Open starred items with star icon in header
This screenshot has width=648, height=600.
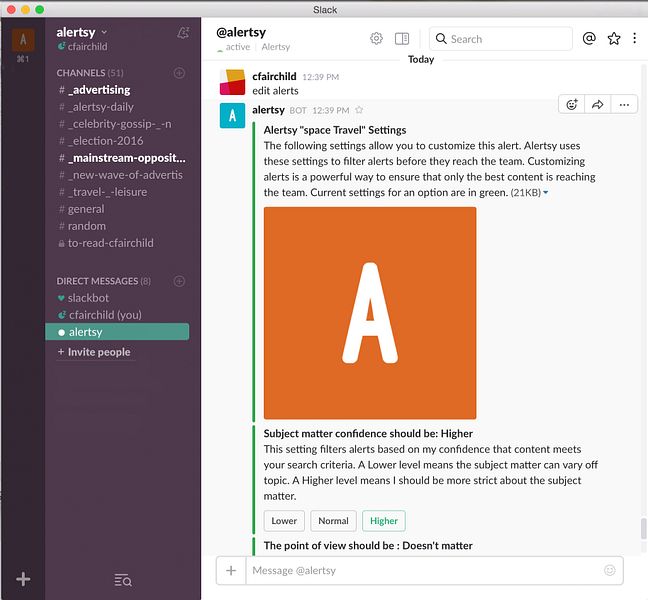(614, 38)
